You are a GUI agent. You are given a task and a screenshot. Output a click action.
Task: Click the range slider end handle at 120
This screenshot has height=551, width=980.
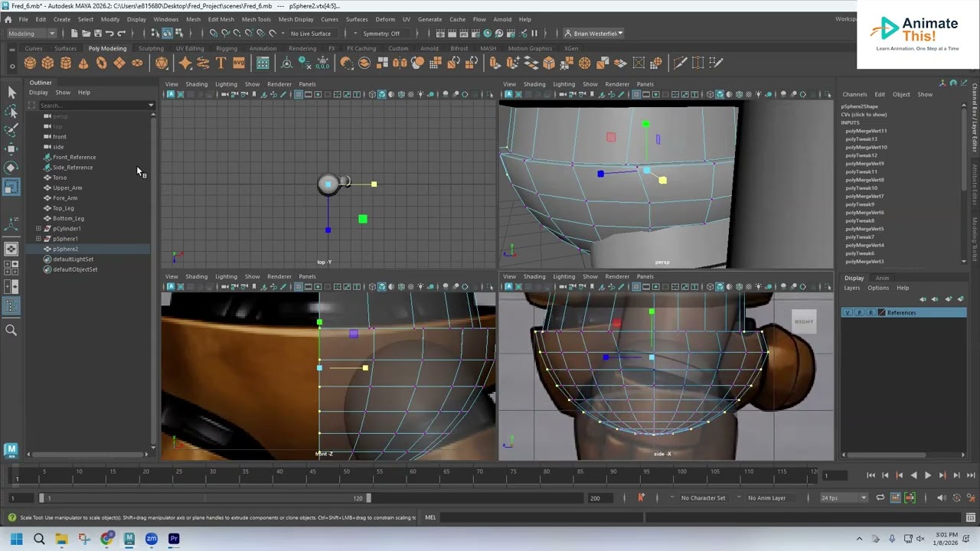369,497
